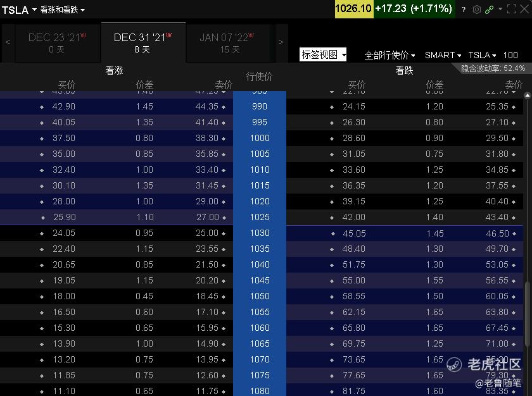Click the put-side 价差 column header

click(x=434, y=85)
